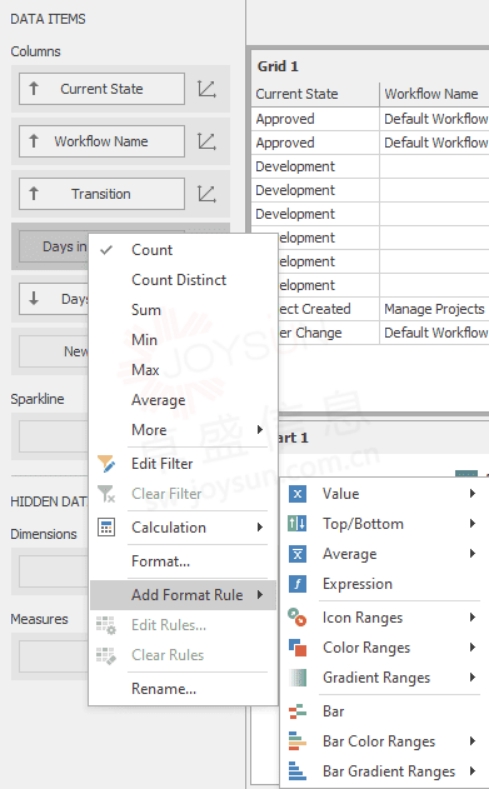Toggle sort arrow on Current State item

point(34,89)
